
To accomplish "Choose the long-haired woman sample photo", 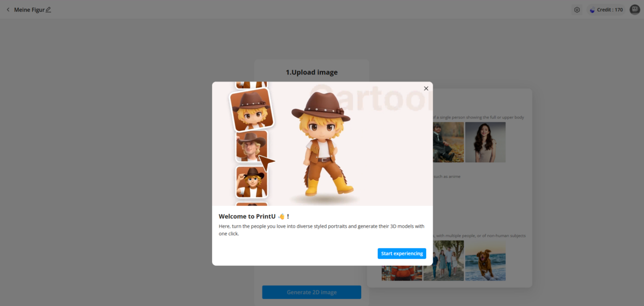I will 485,142.
